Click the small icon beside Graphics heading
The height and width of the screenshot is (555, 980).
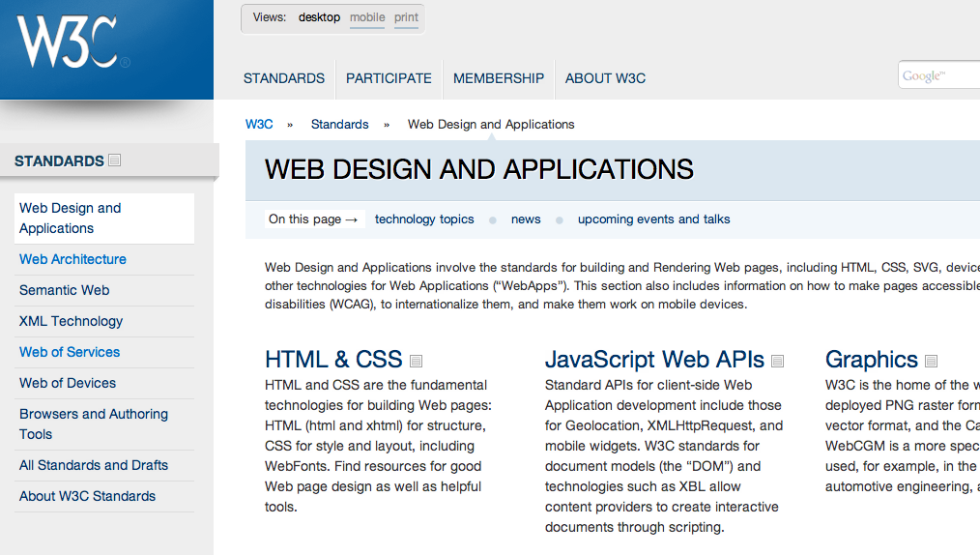coord(932,361)
